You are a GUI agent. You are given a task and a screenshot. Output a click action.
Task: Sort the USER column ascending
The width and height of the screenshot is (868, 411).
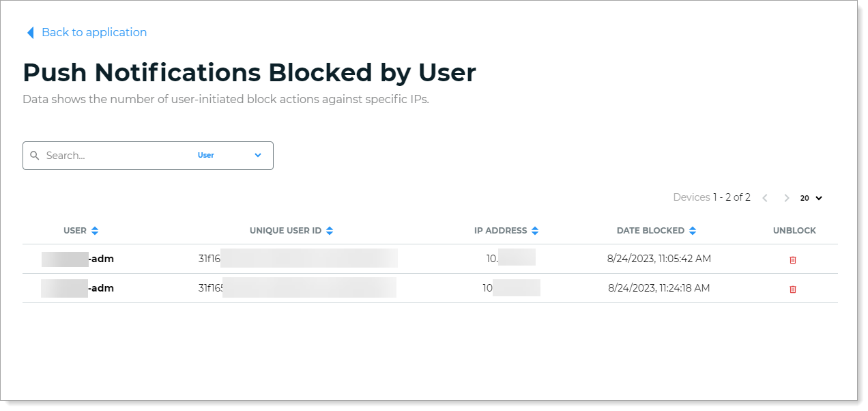click(x=95, y=230)
